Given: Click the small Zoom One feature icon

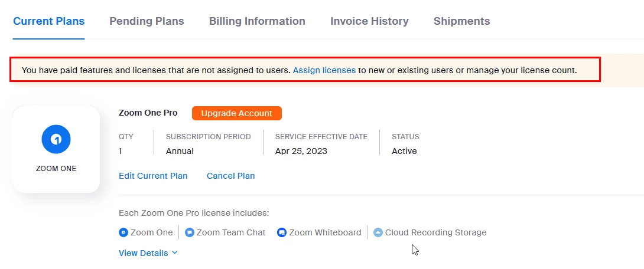Looking at the screenshot, I should point(123,232).
